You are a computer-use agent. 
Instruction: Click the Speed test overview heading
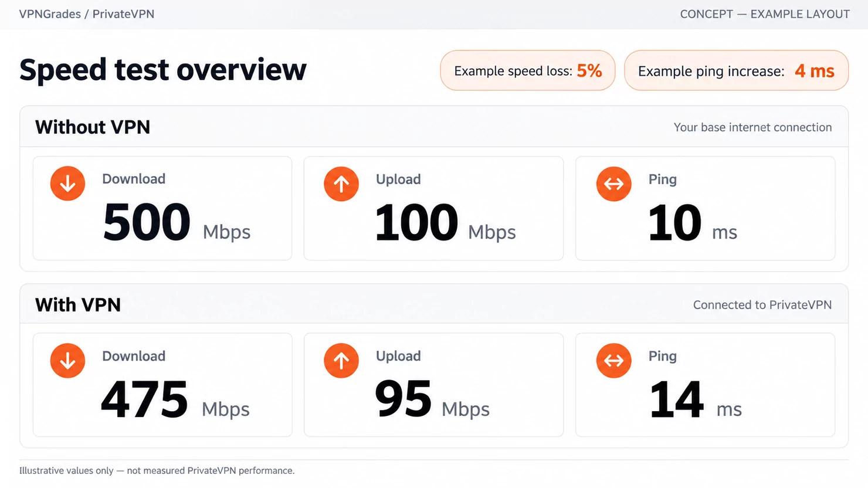click(163, 70)
